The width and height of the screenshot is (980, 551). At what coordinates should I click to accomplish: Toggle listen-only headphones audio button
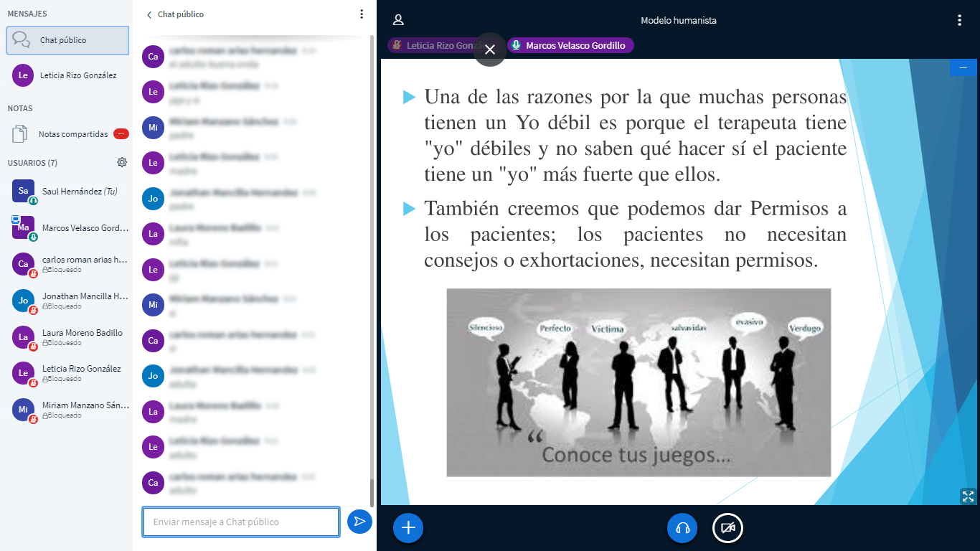coord(682,528)
